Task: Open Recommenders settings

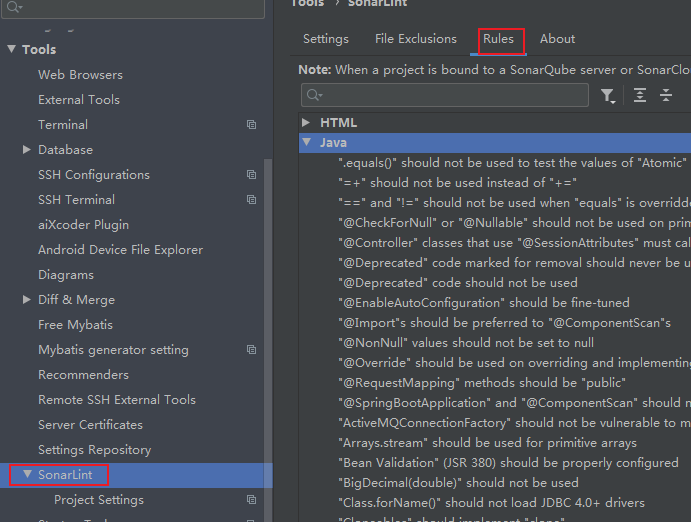Action: point(83,375)
